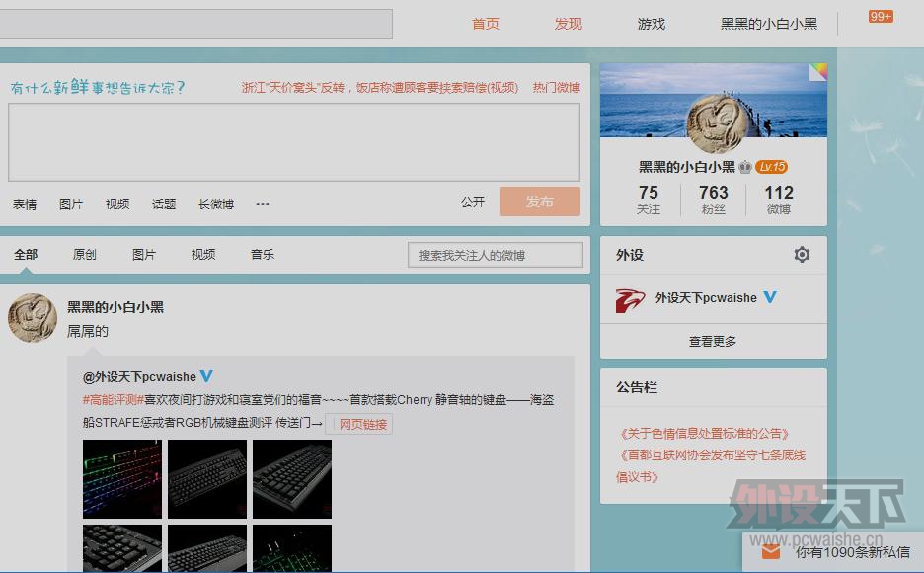This screenshot has height=573, width=924.
Task: Open the green-lit keyboard thumbnail in the bottom row
Action: pyautogui.click(x=292, y=548)
